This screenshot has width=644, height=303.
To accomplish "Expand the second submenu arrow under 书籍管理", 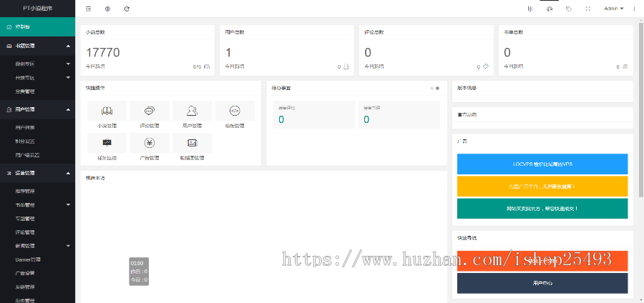I will tap(68, 77).
